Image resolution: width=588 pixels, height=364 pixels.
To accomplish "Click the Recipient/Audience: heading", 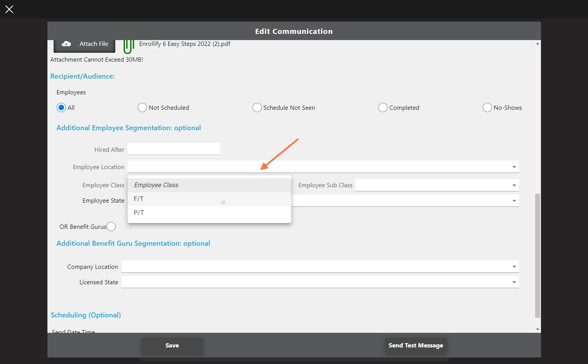I will click(x=83, y=76).
